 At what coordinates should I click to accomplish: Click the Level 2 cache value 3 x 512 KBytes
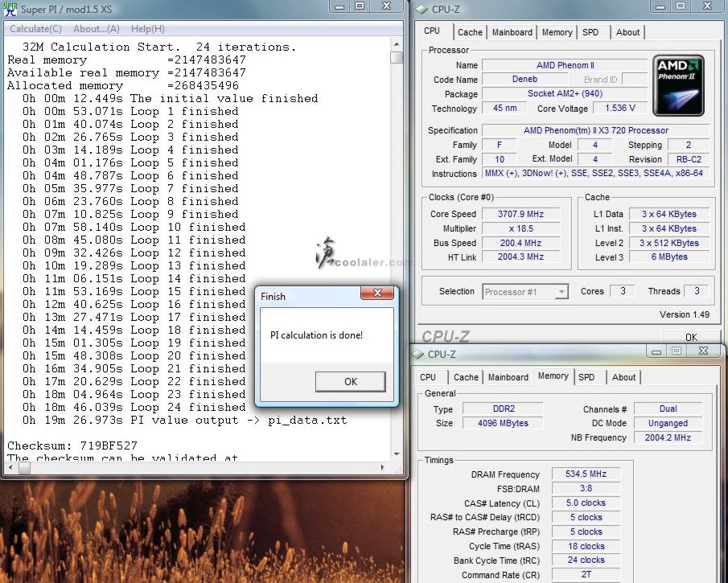669,243
